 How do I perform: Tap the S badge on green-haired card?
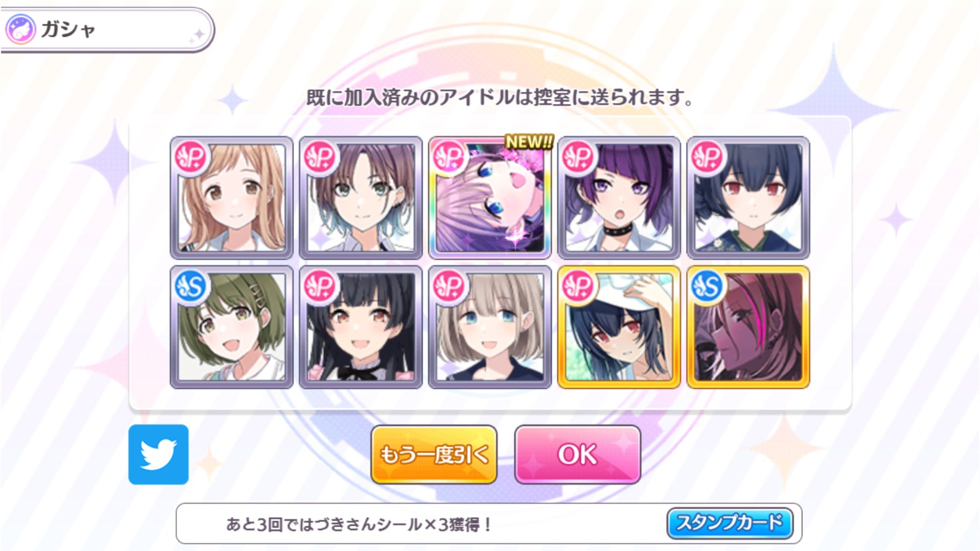pos(191,287)
